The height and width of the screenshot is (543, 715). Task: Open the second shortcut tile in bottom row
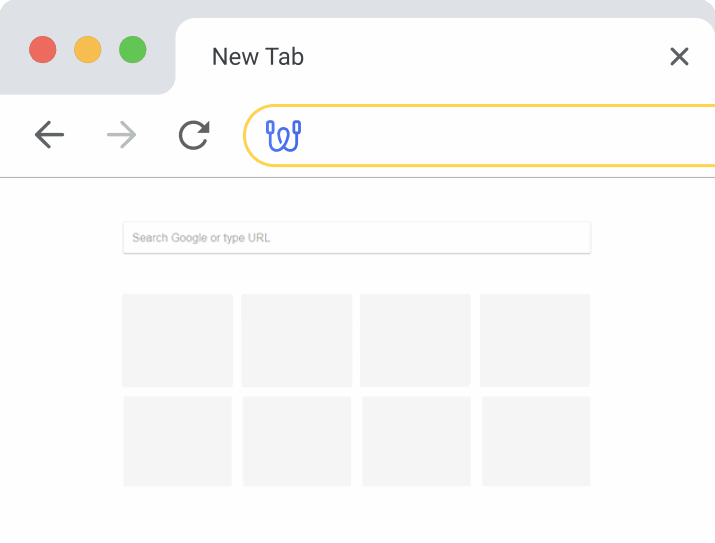pyautogui.click(x=297, y=441)
